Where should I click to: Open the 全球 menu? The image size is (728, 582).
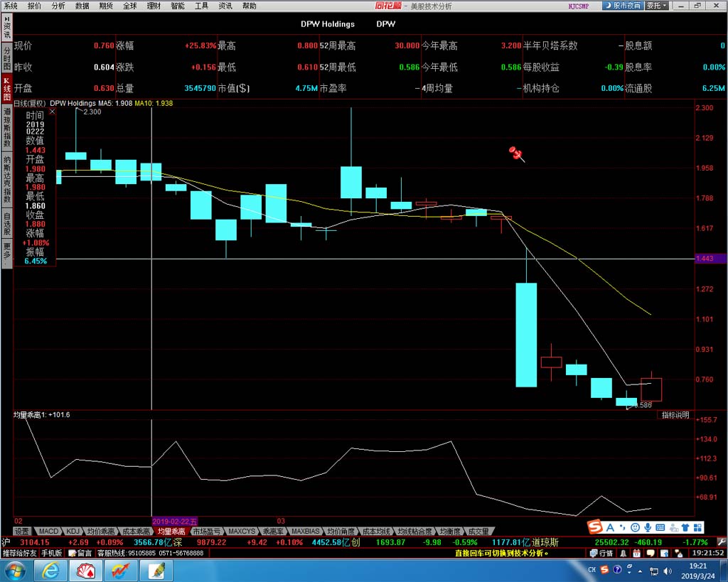(x=130, y=6)
